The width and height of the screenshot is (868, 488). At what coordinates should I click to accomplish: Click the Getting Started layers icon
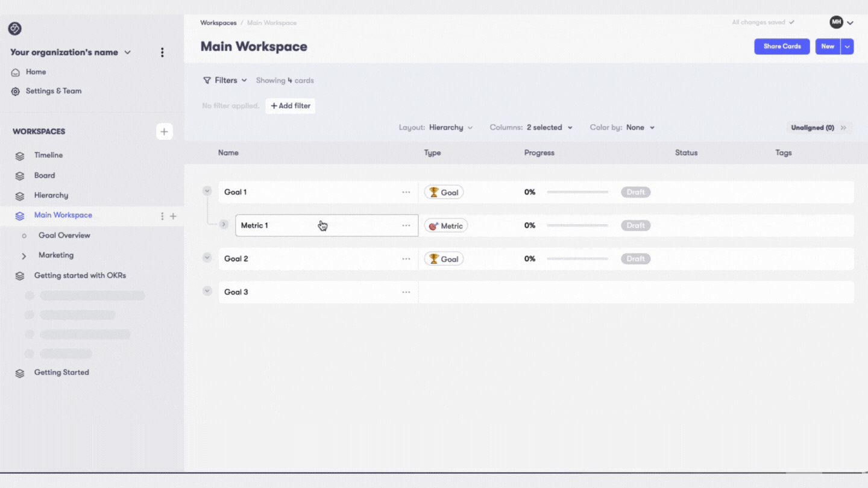click(x=20, y=373)
